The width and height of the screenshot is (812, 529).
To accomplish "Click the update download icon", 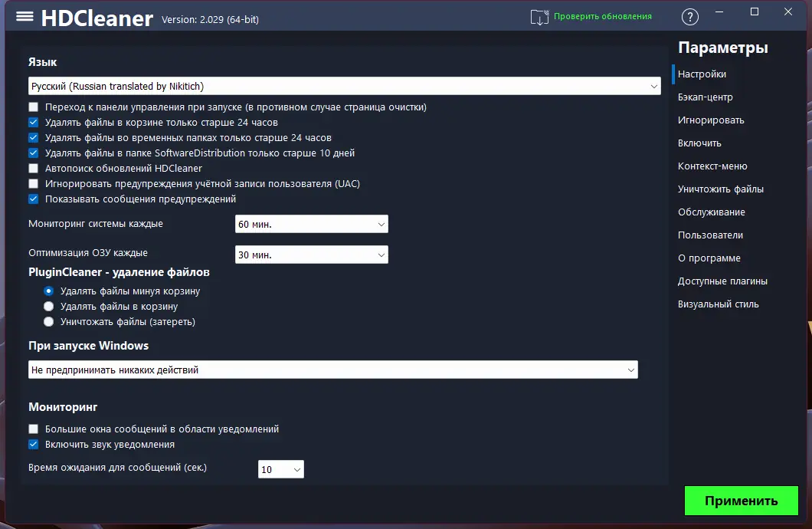I will tap(539, 17).
